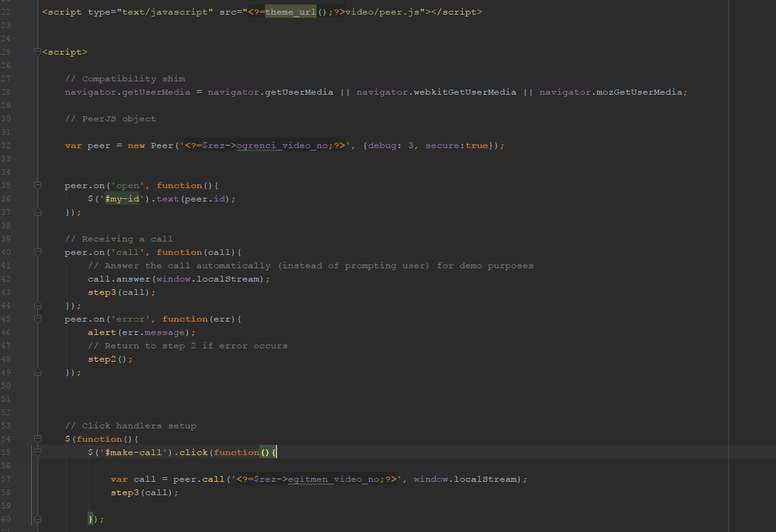The height and width of the screenshot is (532, 776).
Task: Click the gutter at line number 32
Action: 6,146
